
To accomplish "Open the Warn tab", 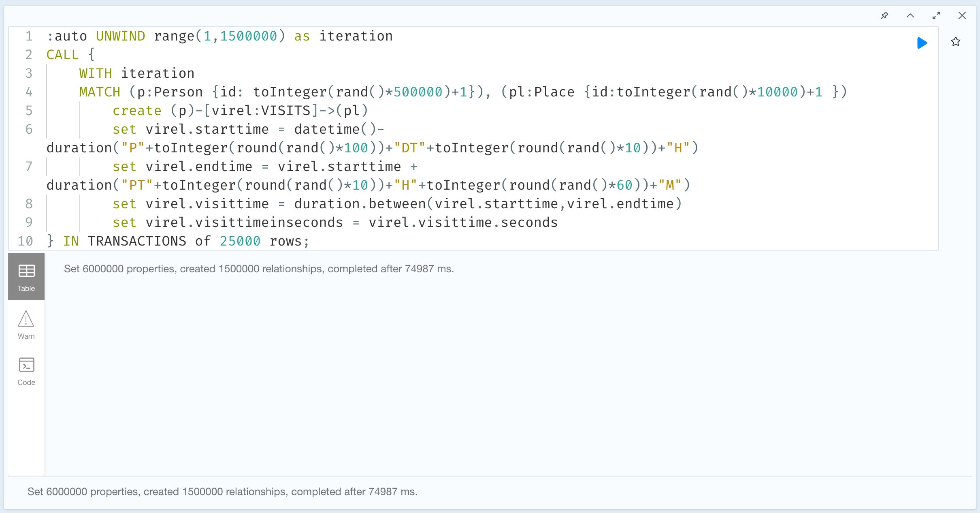I will (26, 325).
